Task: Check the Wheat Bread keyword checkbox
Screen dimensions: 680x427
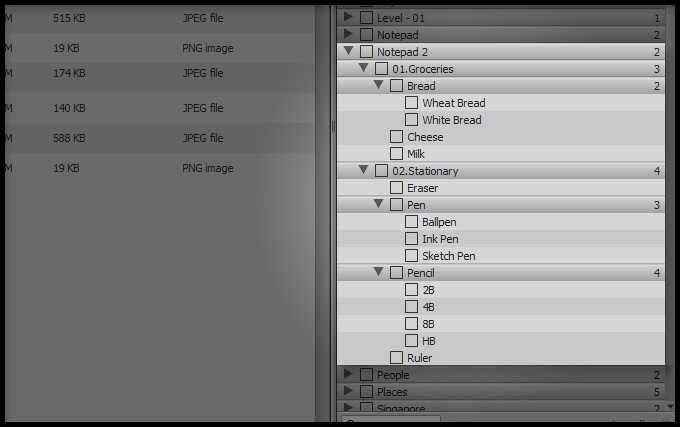Action: 412,103
